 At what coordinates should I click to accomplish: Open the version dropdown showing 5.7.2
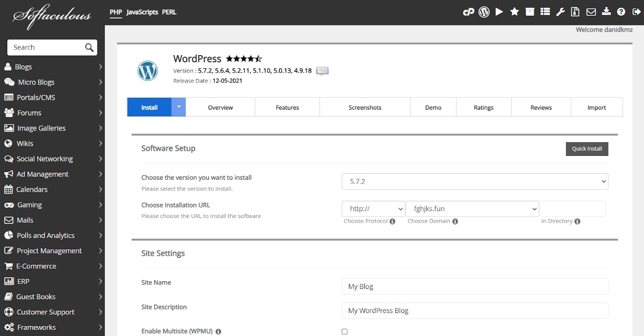coord(475,181)
